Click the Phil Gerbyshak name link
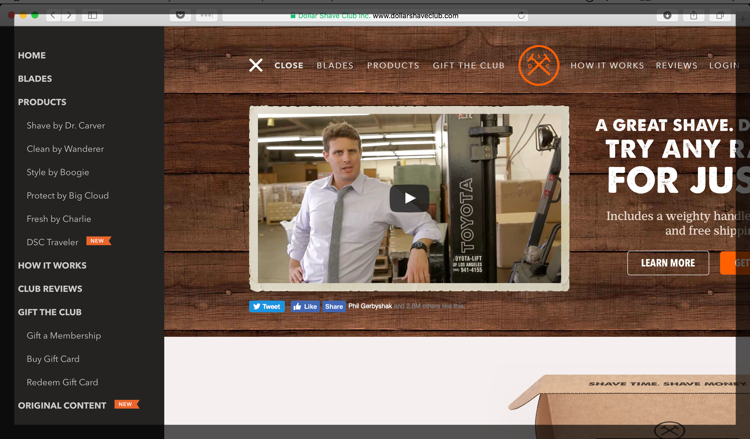 click(x=370, y=306)
